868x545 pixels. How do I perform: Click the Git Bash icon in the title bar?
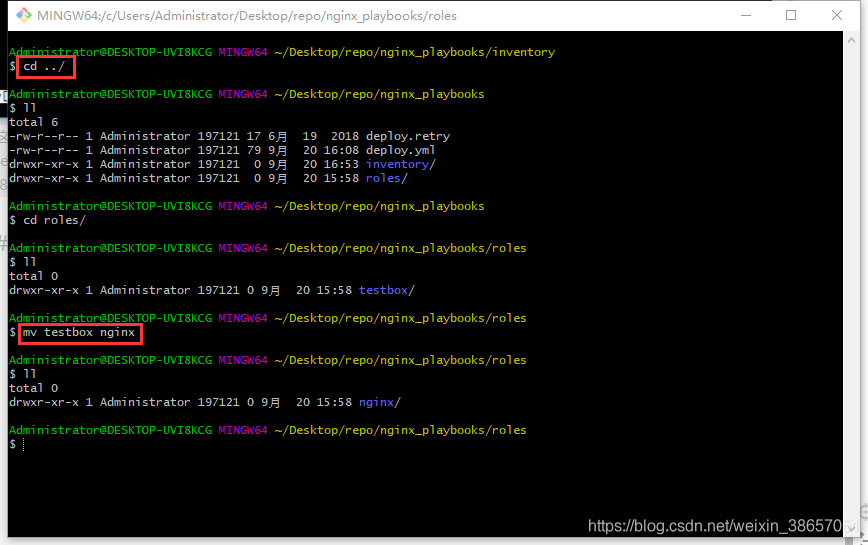point(23,15)
